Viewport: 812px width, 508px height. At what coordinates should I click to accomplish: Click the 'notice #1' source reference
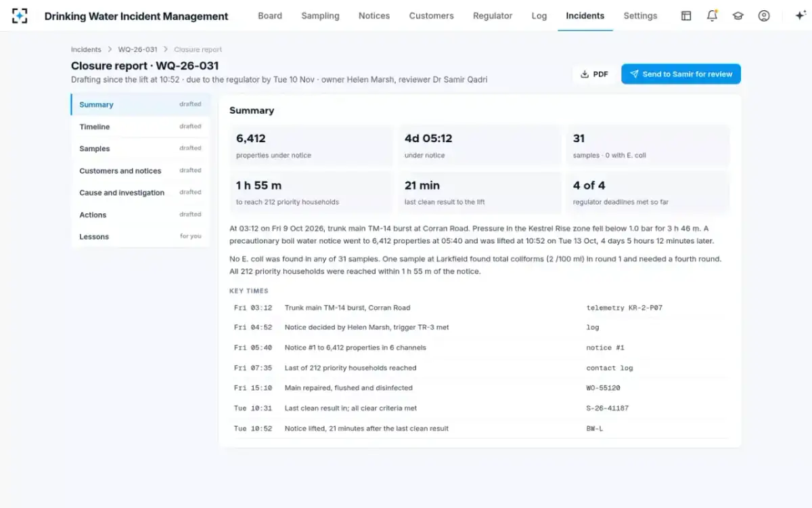click(605, 347)
